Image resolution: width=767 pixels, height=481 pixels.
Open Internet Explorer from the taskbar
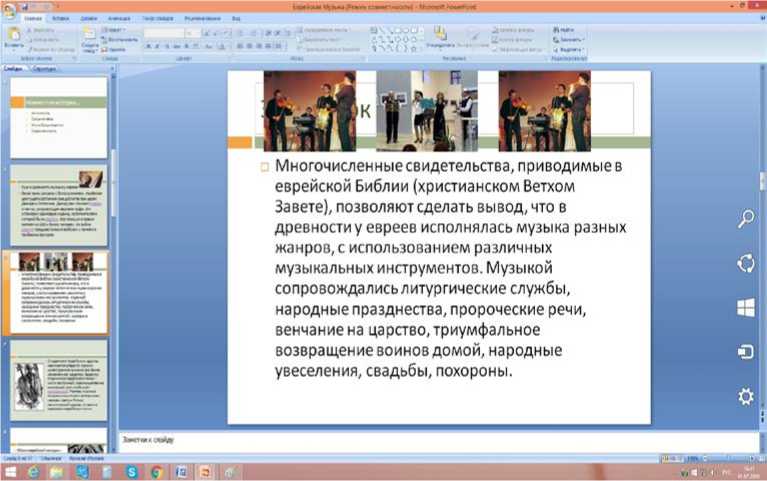pyautogui.click(x=33, y=472)
